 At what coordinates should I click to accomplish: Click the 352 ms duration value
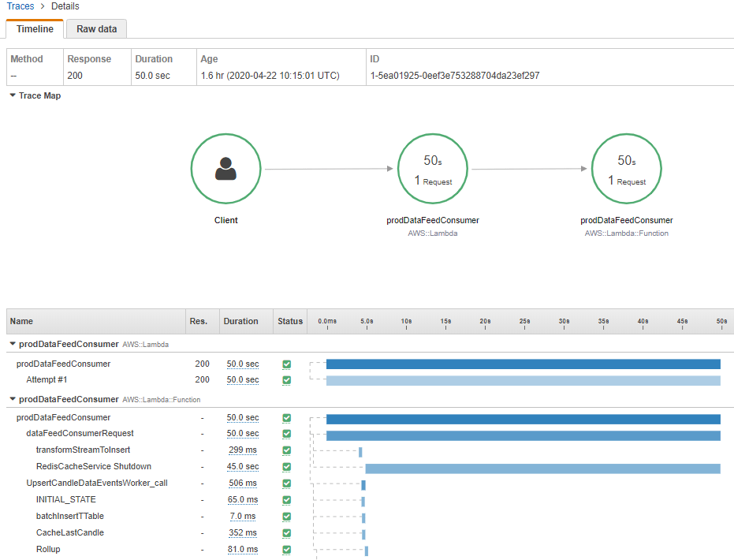tap(243, 533)
